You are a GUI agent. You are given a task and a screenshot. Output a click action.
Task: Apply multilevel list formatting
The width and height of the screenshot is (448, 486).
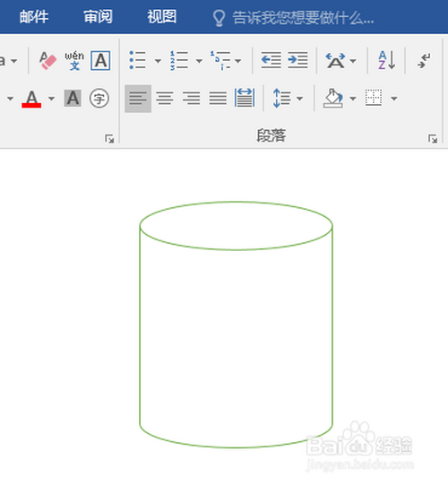pyautogui.click(x=220, y=60)
